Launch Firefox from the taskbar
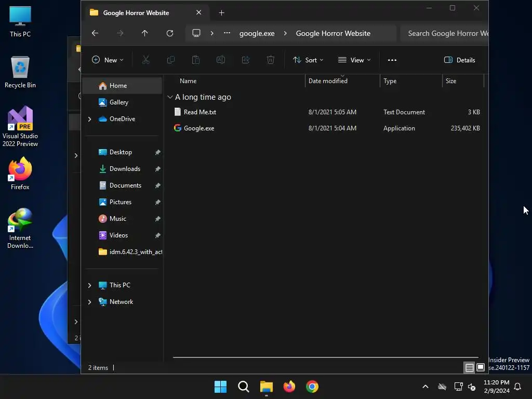The image size is (532, 399). click(x=289, y=387)
